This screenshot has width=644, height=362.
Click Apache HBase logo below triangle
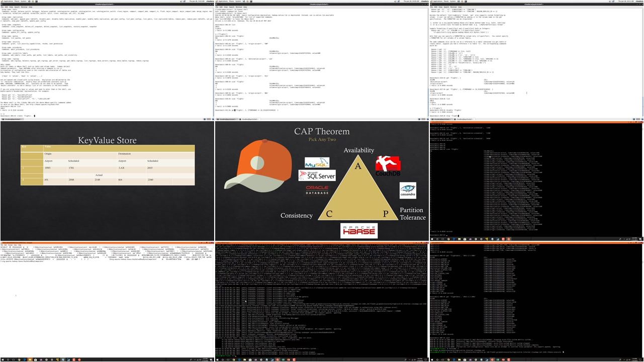coord(359,231)
